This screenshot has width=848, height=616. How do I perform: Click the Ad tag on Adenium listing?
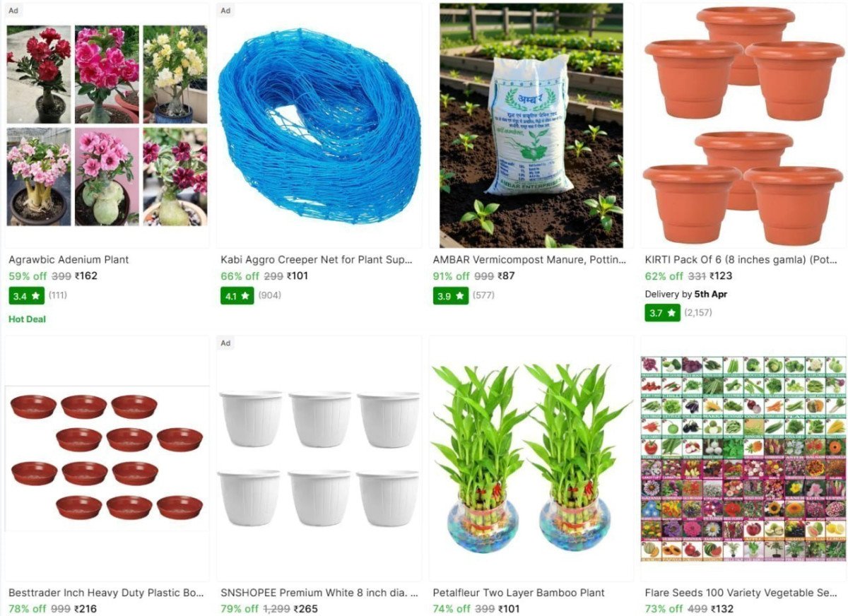13,11
